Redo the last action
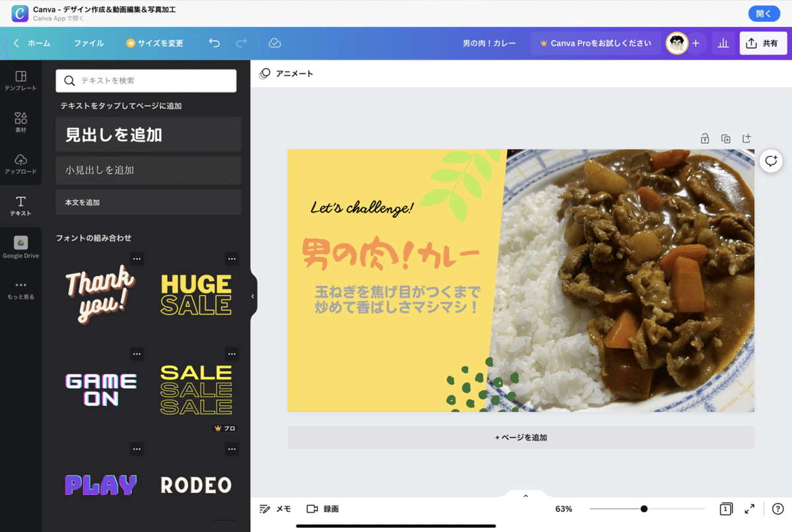The image size is (792, 532). point(242,44)
